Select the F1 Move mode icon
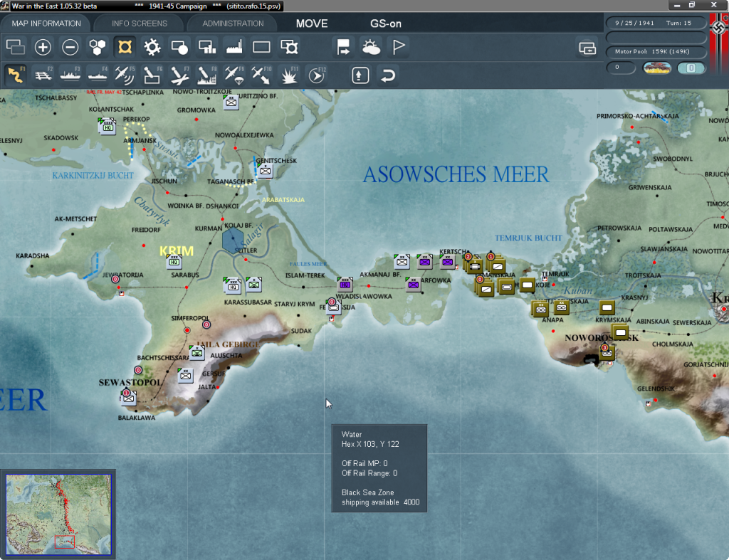729x560 pixels. (x=16, y=75)
